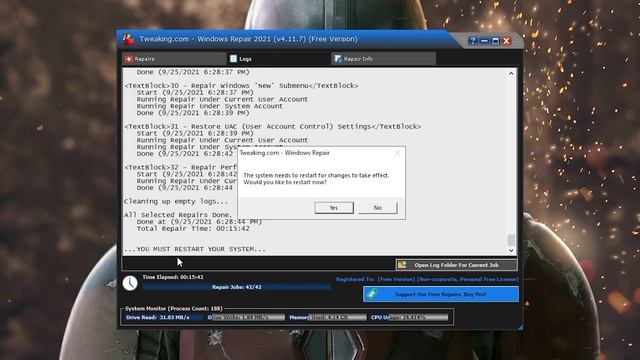This screenshot has height=360, width=640.
Task: Click 'Cleaning up empty logs...' log line
Action: click(x=176, y=201)
